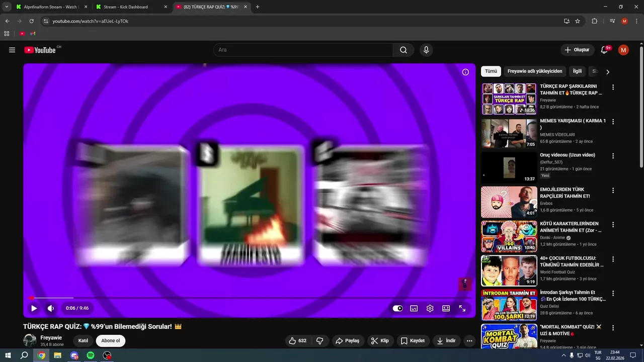
Task: Select the İlgili filter chip
Action: (577, 71)
